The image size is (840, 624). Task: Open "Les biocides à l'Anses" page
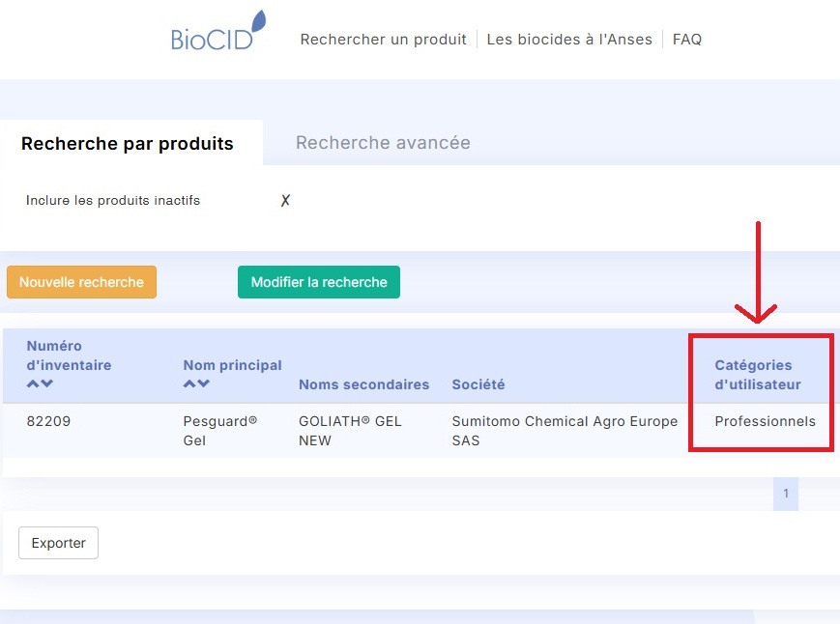569,39
